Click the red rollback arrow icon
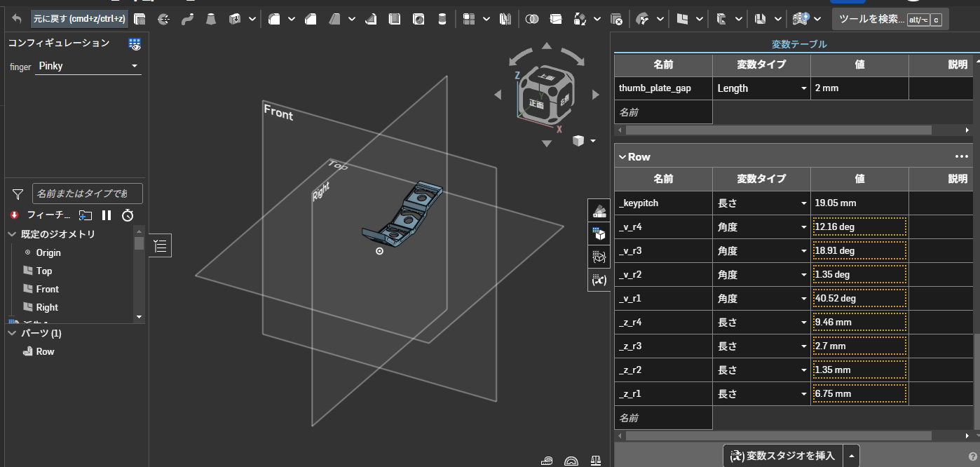 [14, 215]
